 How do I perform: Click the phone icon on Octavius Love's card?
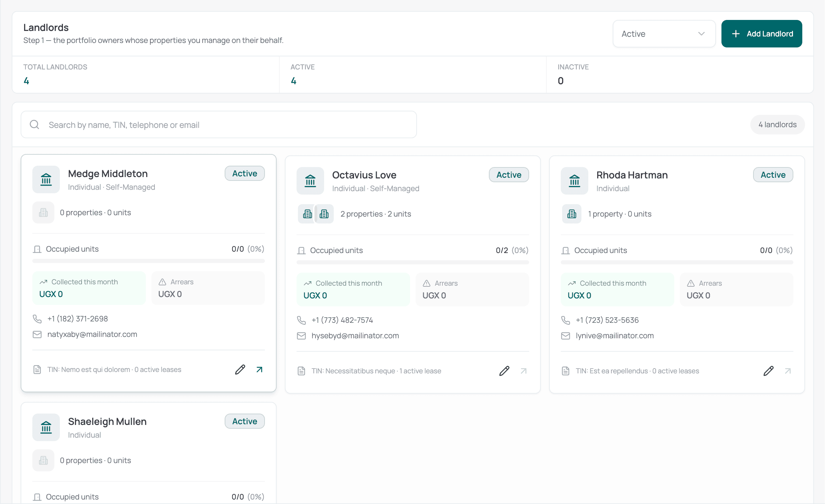coord(301,320)
